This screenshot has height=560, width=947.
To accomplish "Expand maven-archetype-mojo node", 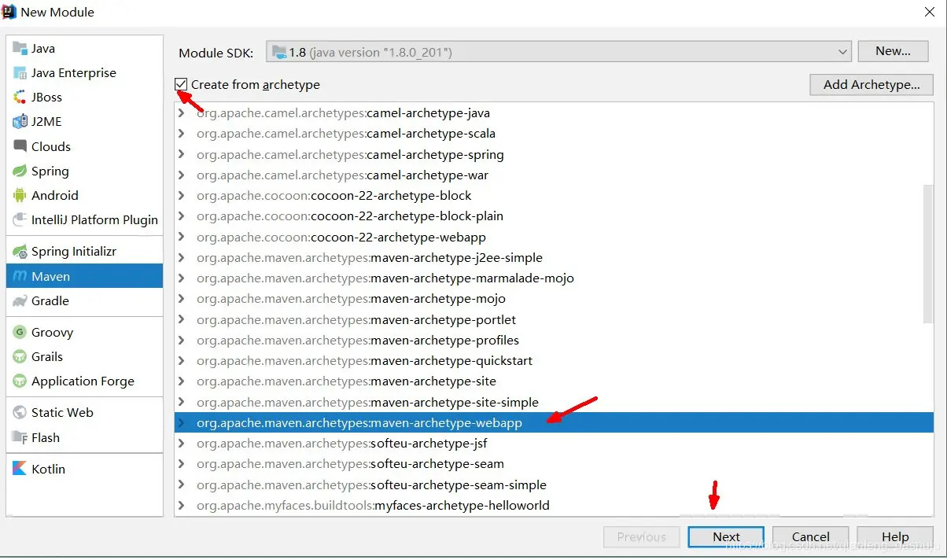I will 182,299.
